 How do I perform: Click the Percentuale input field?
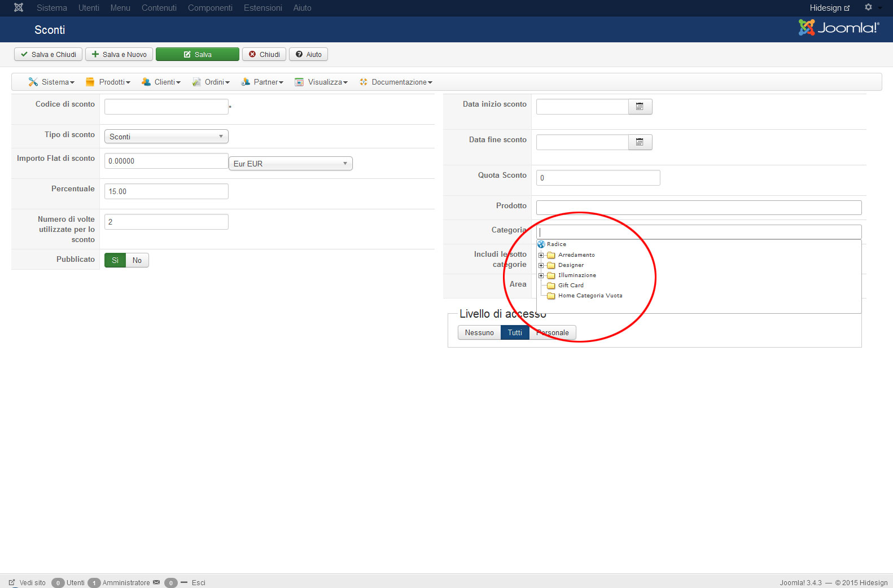tap(167, 191)
